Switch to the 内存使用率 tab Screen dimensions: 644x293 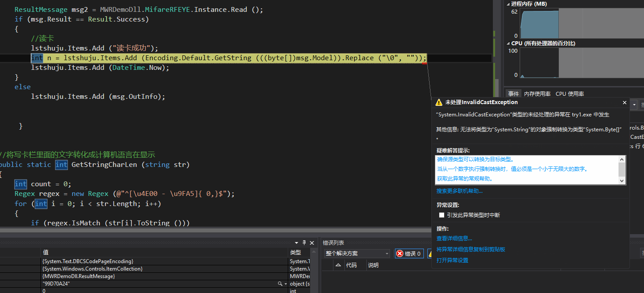537,94
